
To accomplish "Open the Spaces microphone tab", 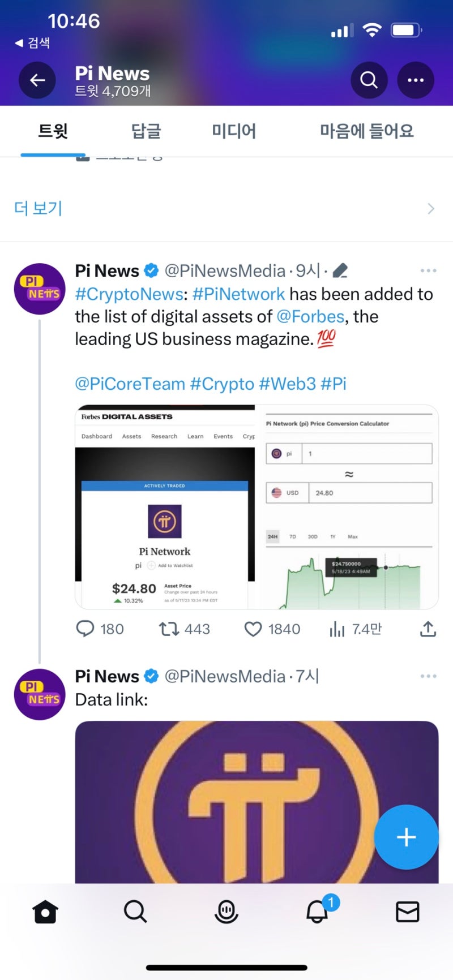I will point(226,912).
